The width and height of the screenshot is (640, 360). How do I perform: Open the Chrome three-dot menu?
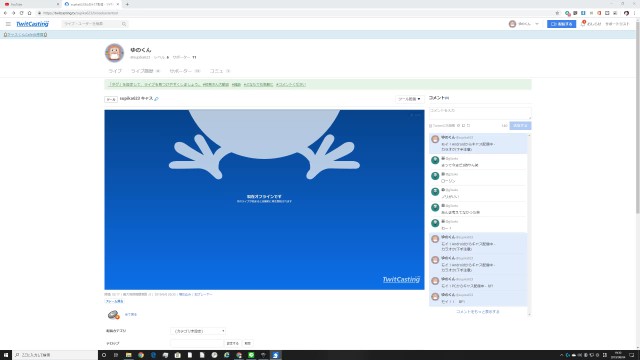635,13
